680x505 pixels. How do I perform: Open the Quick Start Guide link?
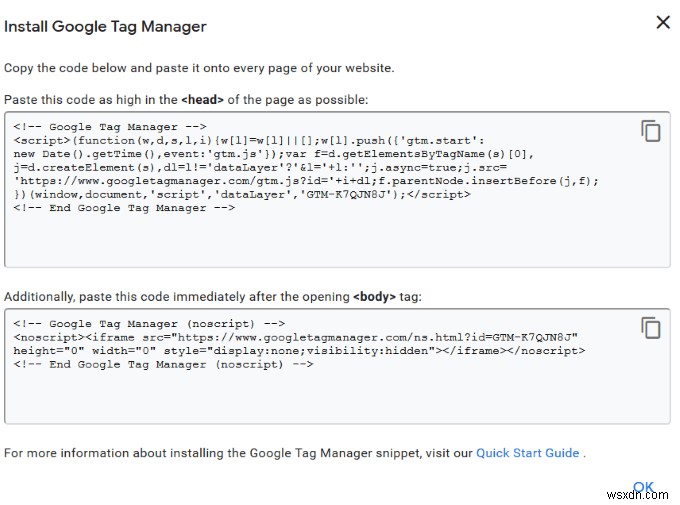[x=527, y=453]
